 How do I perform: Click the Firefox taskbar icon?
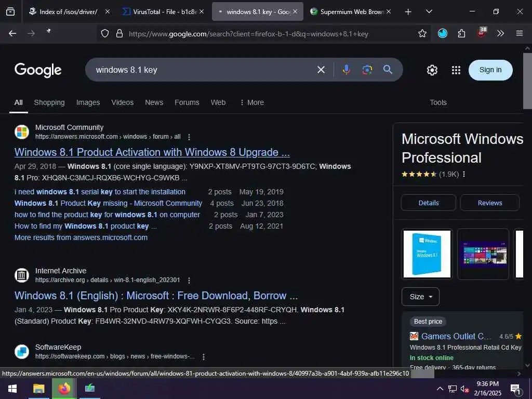64,389
